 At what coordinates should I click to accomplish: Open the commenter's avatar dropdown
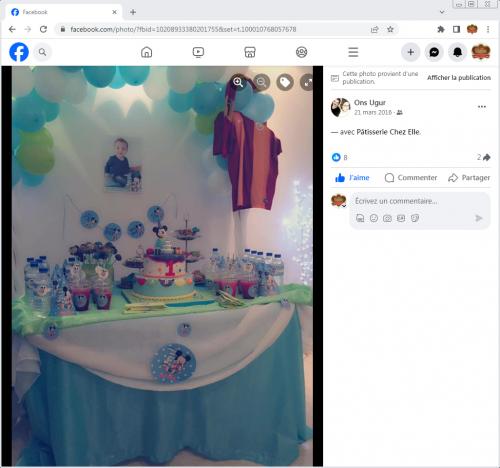point(344,206)
